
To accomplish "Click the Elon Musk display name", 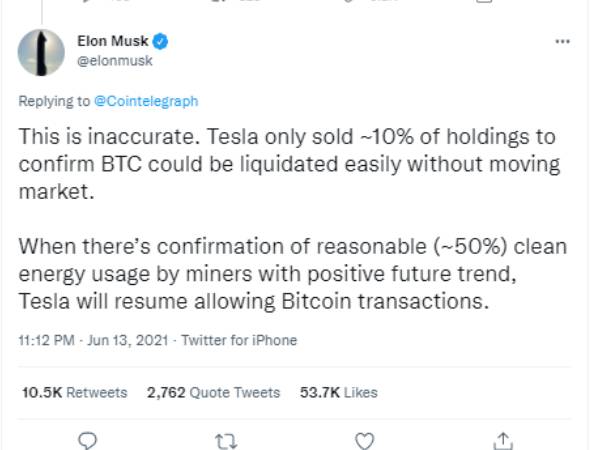I will click(111, 42).
